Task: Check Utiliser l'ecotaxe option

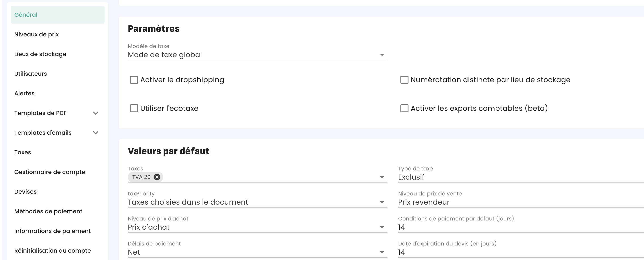Action: click(x=134, y=108)
